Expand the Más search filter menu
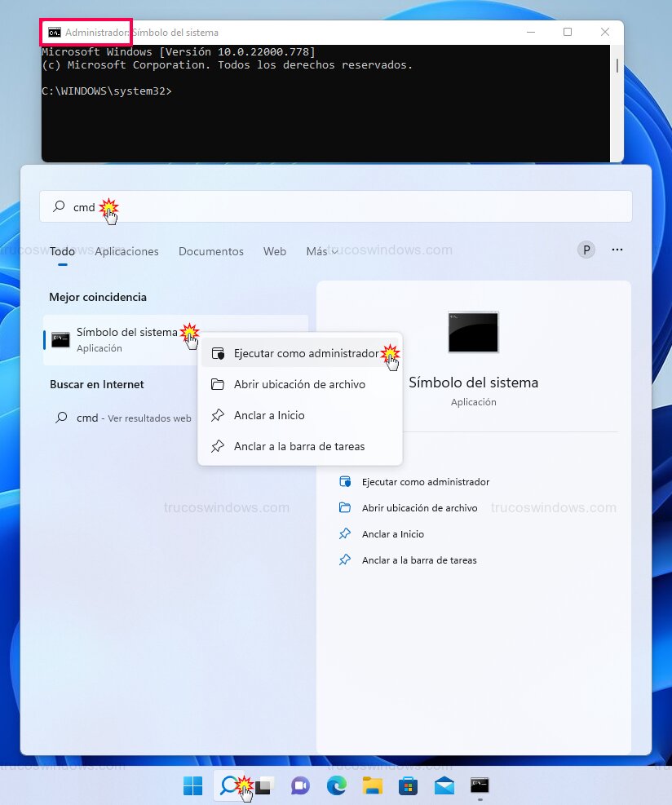 (x=318, y=251)
